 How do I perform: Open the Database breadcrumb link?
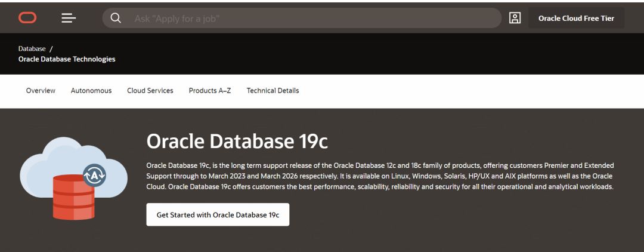click(32, 48)
